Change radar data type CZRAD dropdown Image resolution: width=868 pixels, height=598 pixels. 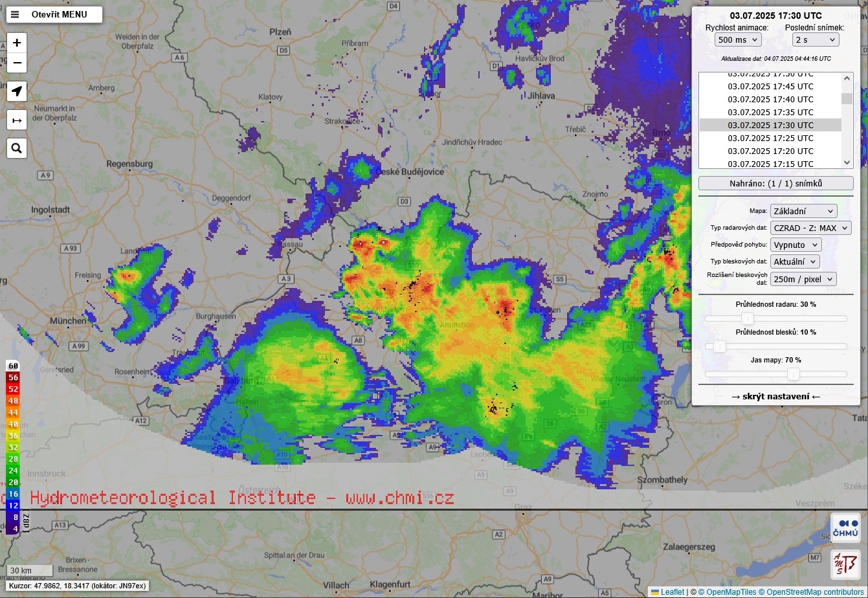[810, 228]
